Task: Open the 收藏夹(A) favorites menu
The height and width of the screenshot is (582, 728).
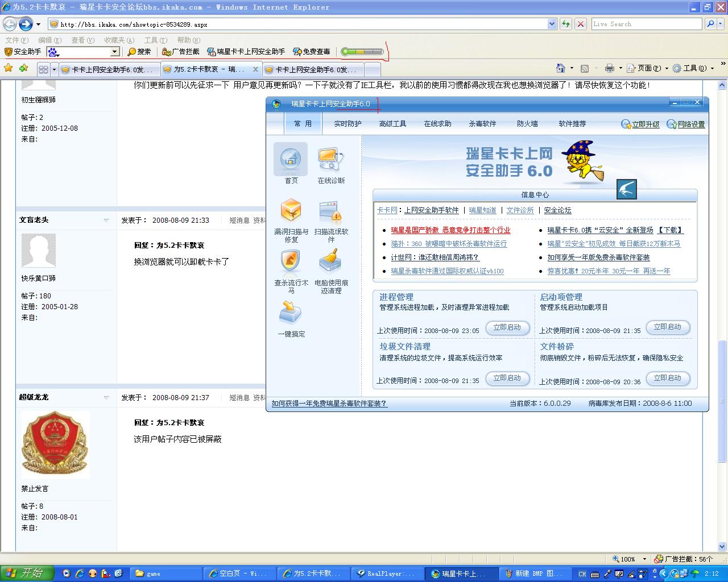Action: coord(119,40)
